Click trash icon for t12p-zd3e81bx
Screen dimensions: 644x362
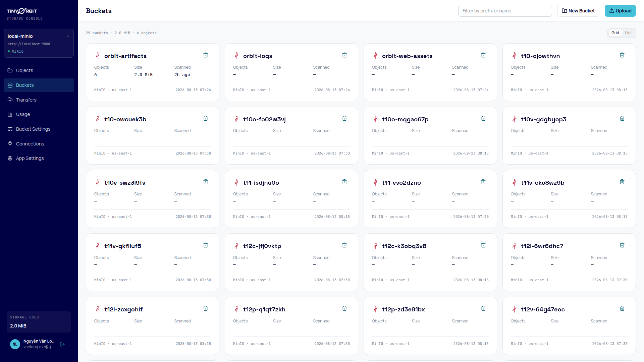point(483,308)
